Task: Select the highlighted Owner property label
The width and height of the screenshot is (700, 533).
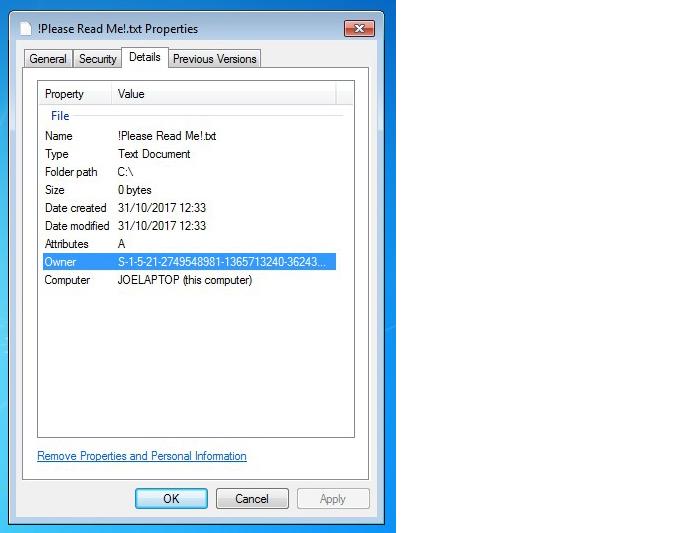Action: [60, 262]
